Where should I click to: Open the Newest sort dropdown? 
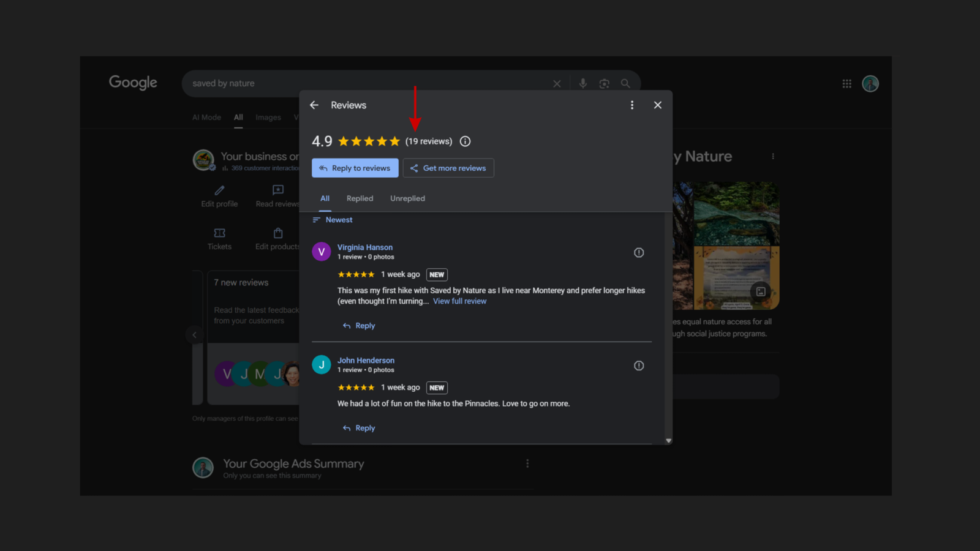(x=333, y=220)
